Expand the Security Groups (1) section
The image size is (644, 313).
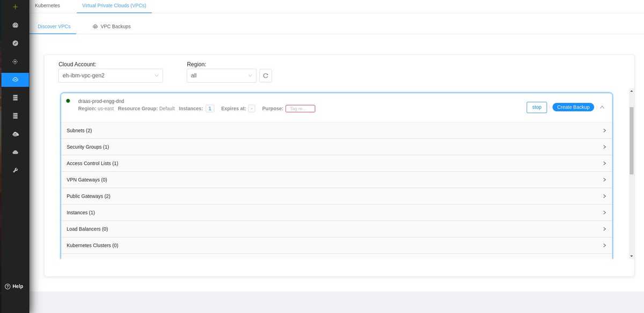pyautogui.click(x=336, y=147)
